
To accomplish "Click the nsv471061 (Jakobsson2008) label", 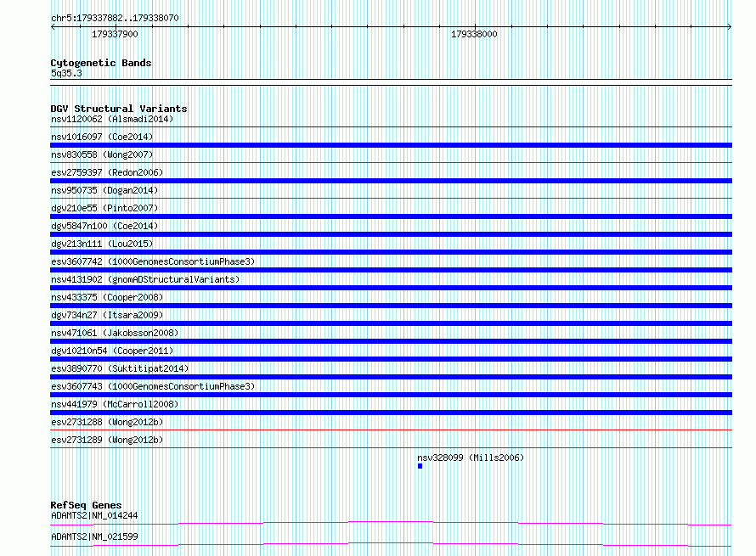I will click(x=115, y=333).
